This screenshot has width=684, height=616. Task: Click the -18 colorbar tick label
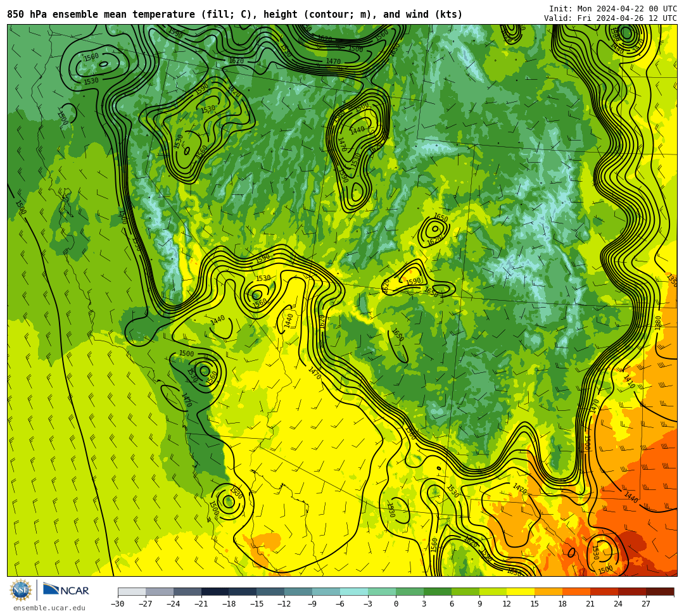229,604
